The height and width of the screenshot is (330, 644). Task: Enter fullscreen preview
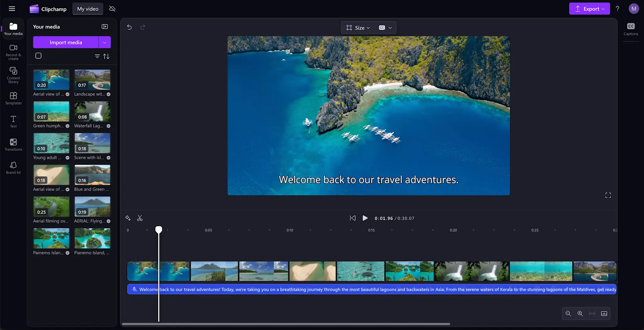click(x=608, y=195)
